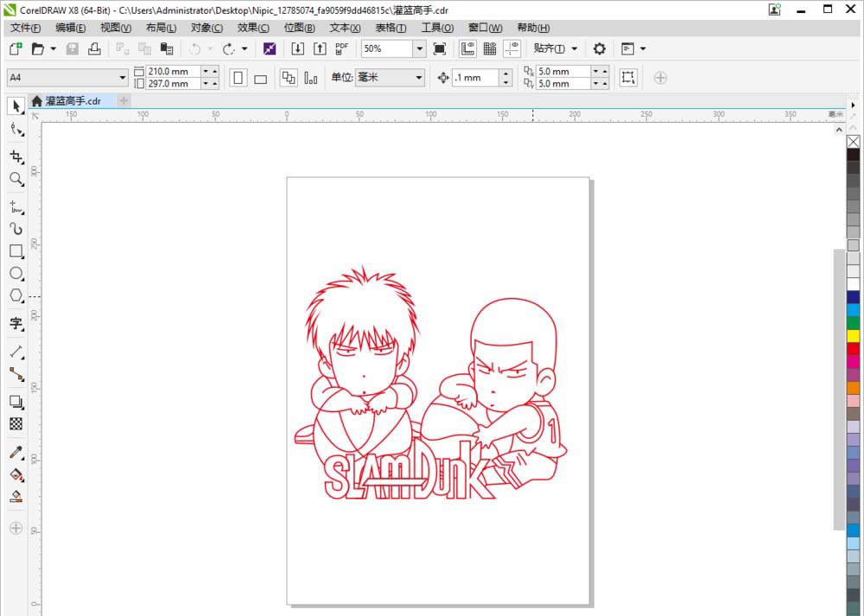Open the 位图 menu
Image resolution: width=864 pixels, height=616 pixels.
pyautogui.click(x=299, y=29)
